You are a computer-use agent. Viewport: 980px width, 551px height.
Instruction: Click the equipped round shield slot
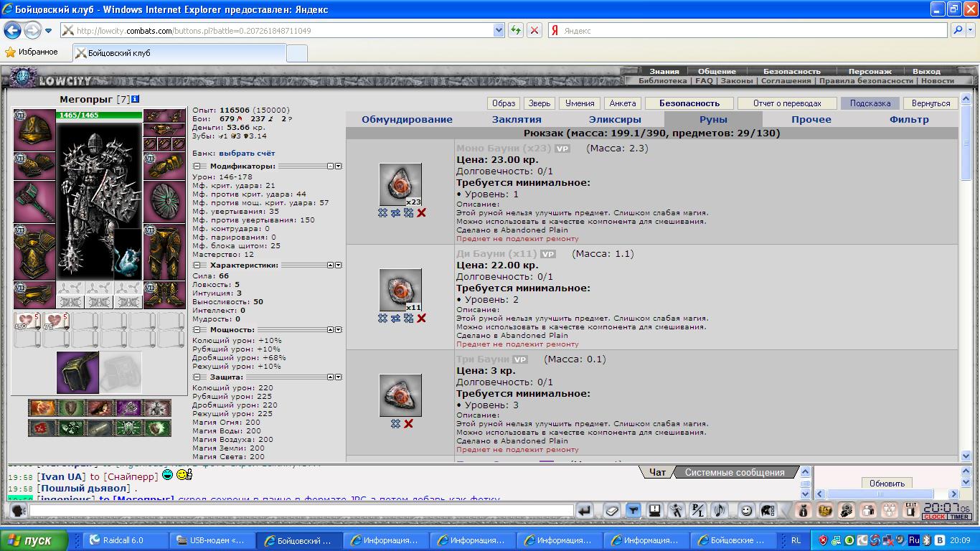click(x=164, y=202)
